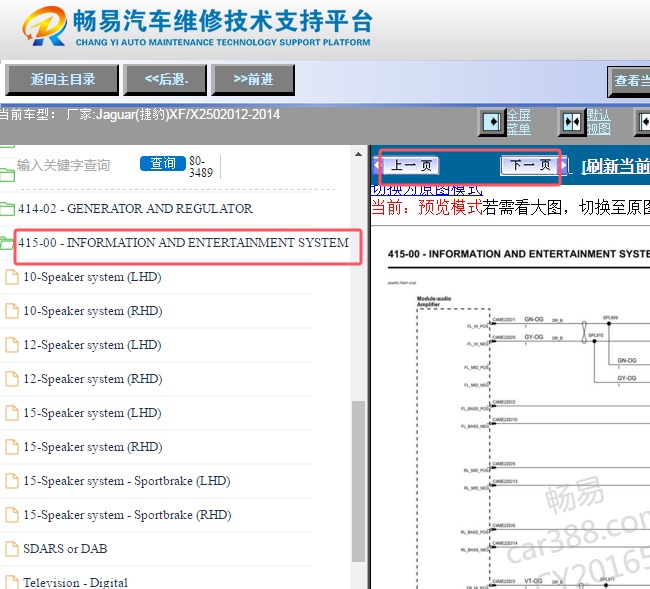
Task: Click 当前车型 Jaguar XF/X250 vehicle text
Action: 140,114
